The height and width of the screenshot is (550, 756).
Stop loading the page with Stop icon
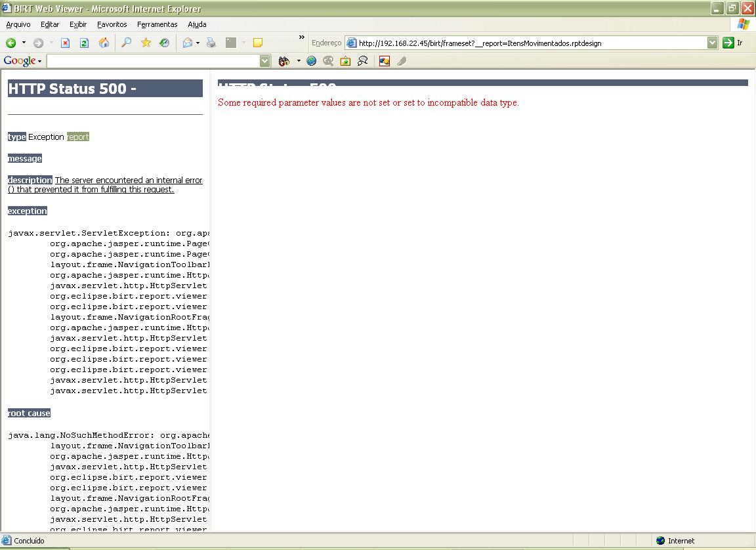coord(65,43)
